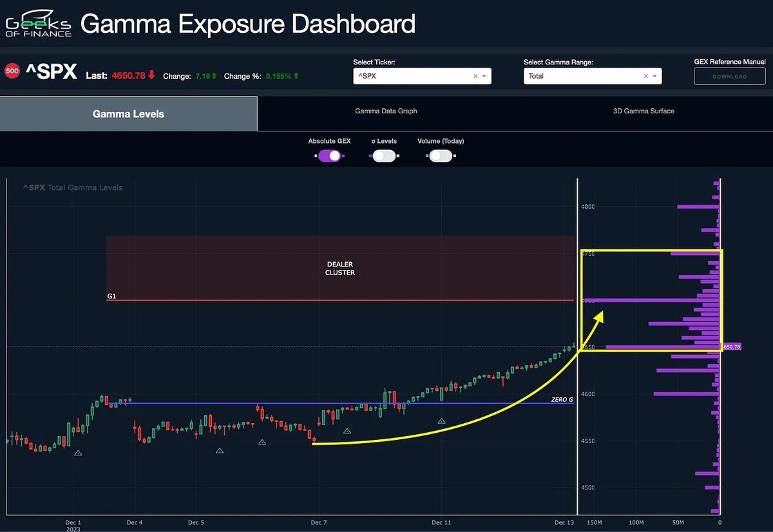Select the red 500 badge icon
773x532 pixels.
click(12, 71)
